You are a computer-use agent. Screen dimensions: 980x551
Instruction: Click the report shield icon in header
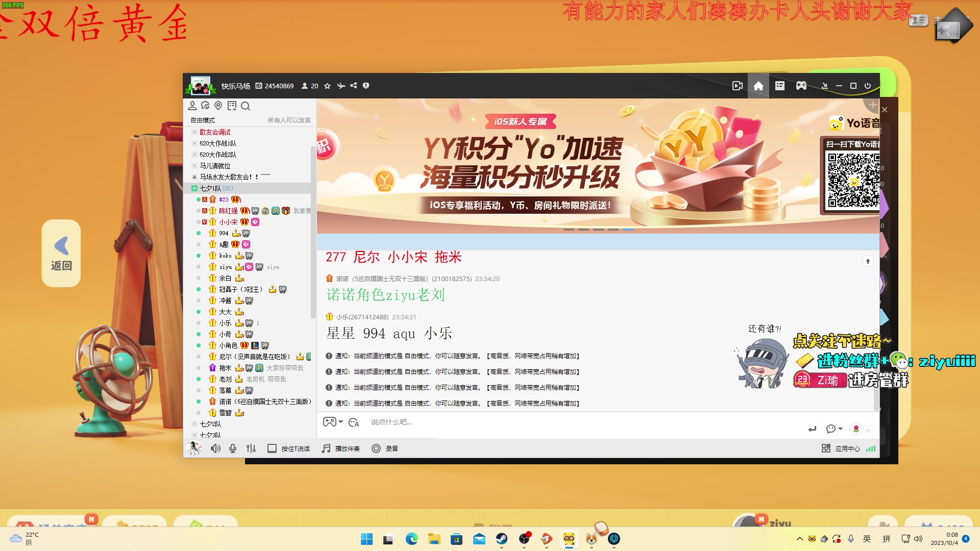tap(366, 86)
